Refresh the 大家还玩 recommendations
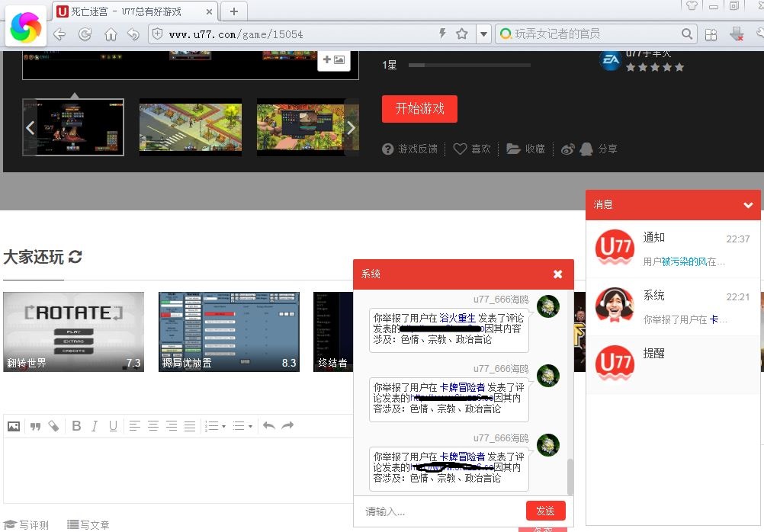 pos(75,256)
